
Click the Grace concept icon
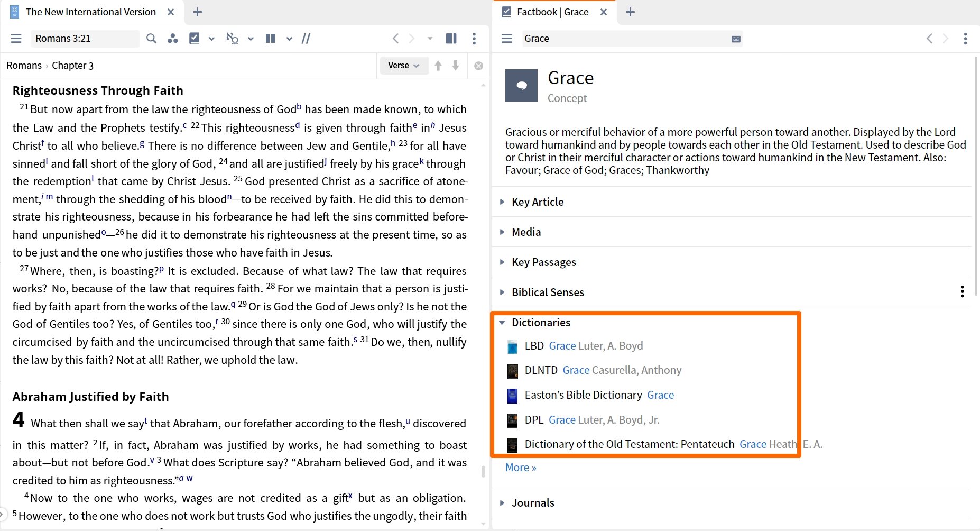(521, 85)
